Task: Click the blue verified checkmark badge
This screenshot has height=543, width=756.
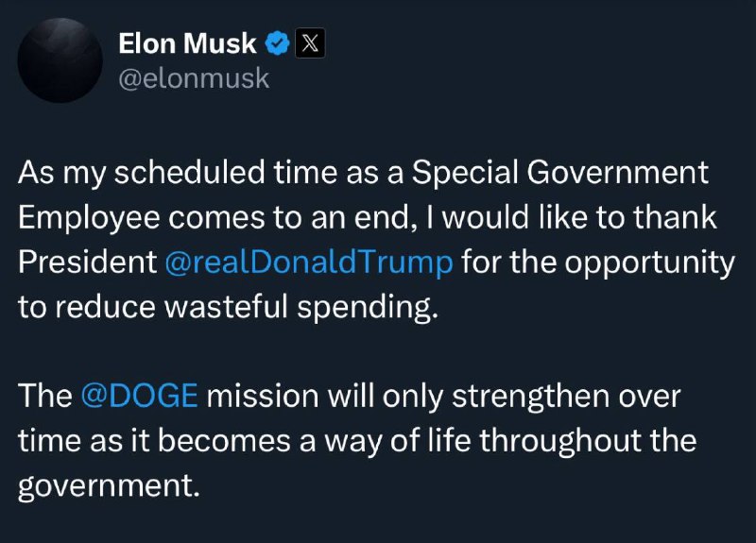Action: 277,43
